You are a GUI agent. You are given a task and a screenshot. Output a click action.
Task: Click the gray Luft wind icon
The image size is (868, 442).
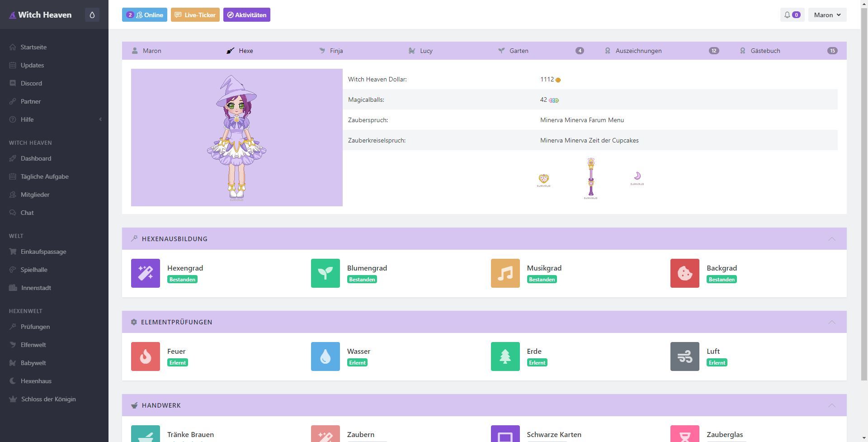click(684, 356)
